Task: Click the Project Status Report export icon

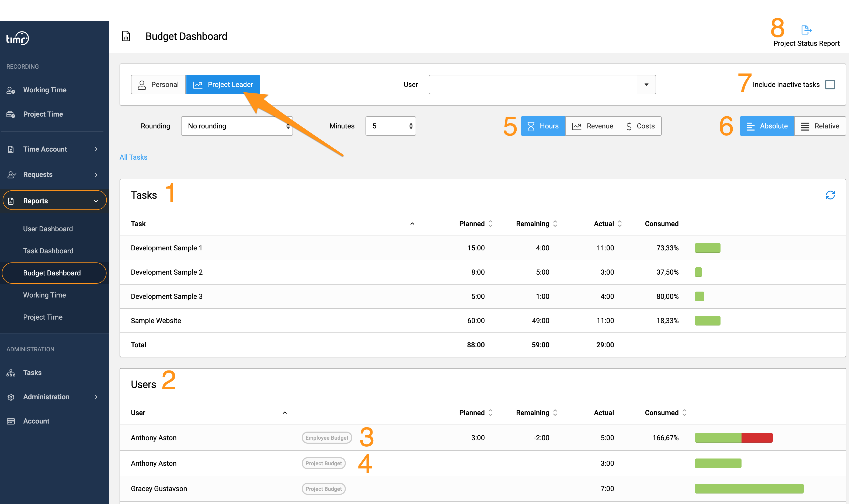Action: click(x=806, y=30)
